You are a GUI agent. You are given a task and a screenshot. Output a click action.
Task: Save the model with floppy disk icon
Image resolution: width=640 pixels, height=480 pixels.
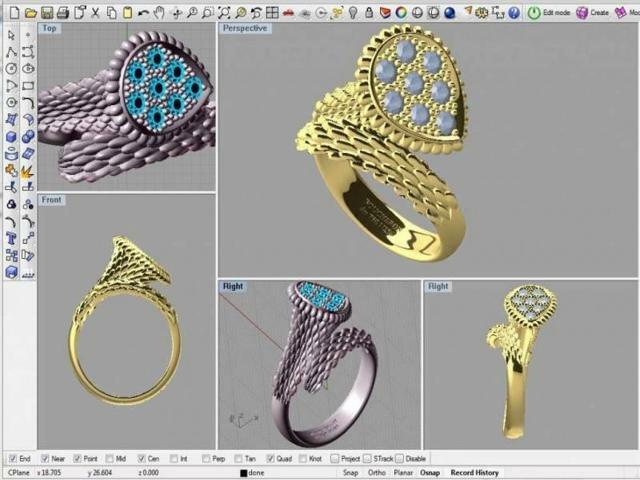point(47,13)
